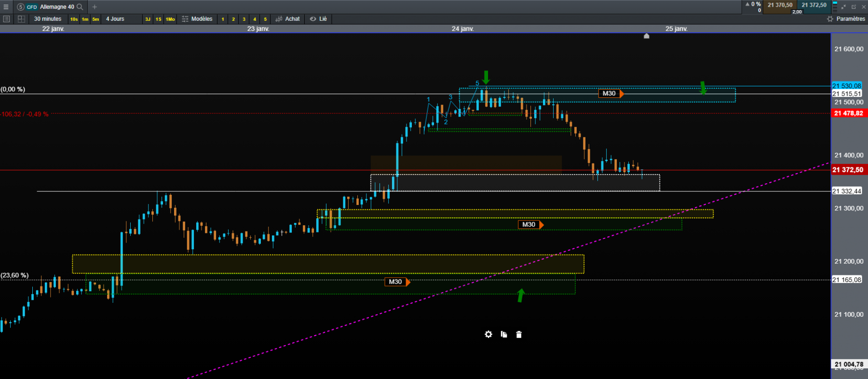Screen dimensions: 868x379
Task: Click the lower M30 zone label
Action: point(397,282)
